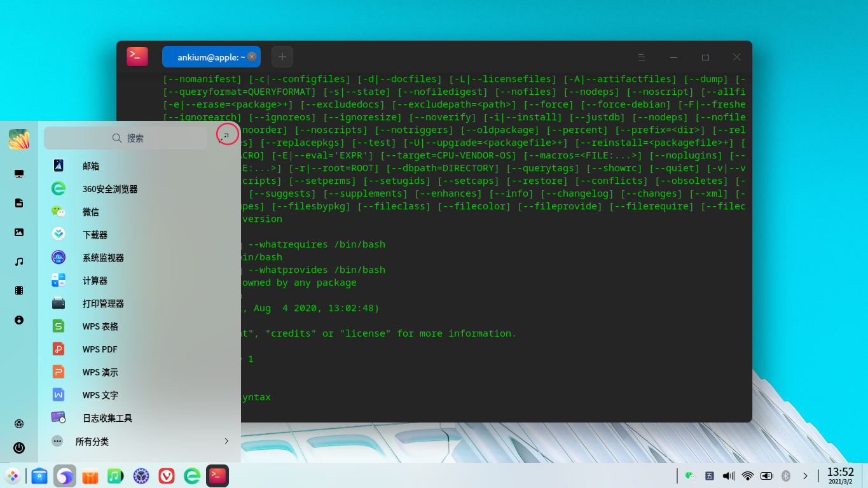868x488 pixels.
Task: Click the 五 input method tray icon
Action: pyautogui.click(x=710, y=475)
